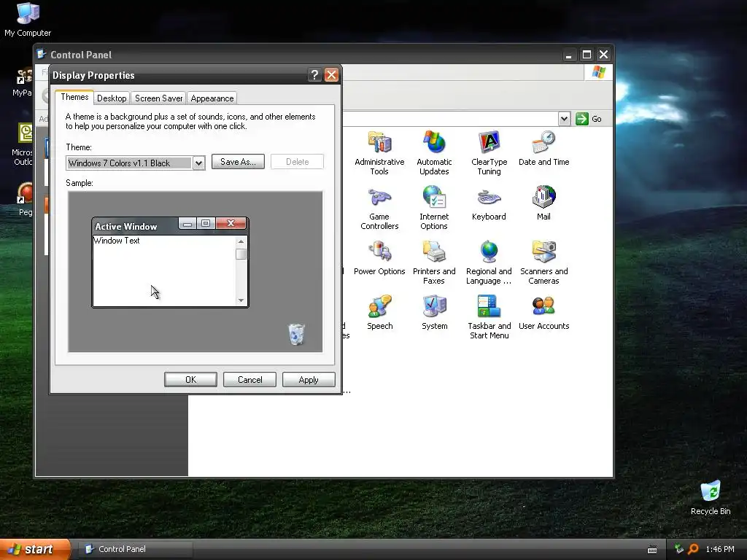
Task: Minimize the Control Panel window
Action: tap(568, 55)
